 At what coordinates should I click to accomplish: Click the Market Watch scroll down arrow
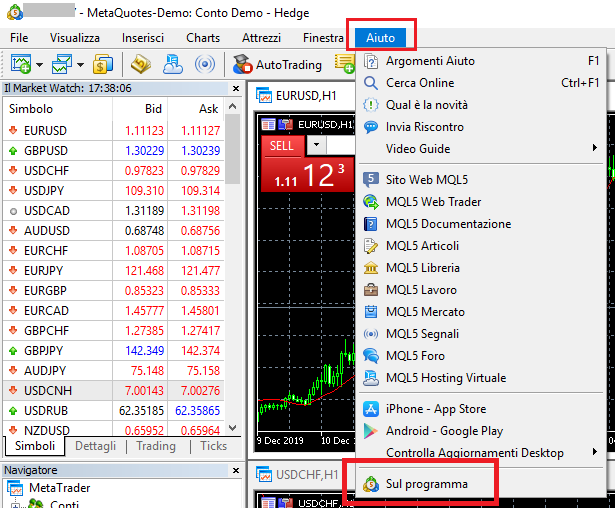233,428
